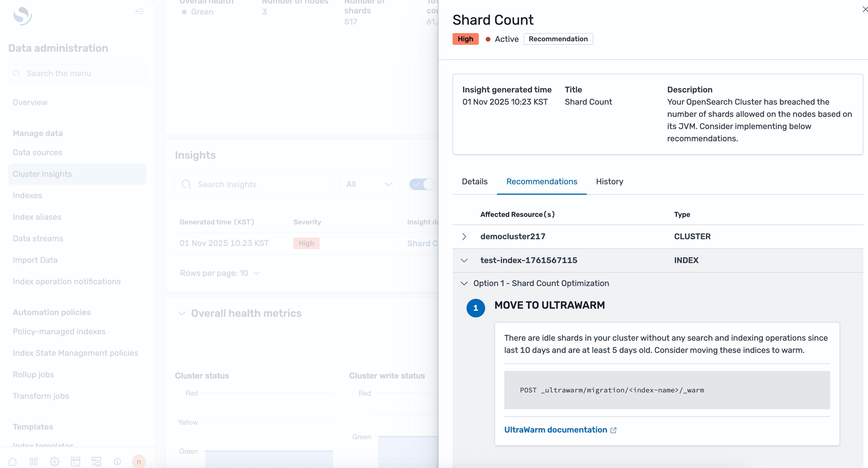This screenshot has width=868, height=468.
Task: Open settings gear in bottom bar
Action: tap(54, 461)
